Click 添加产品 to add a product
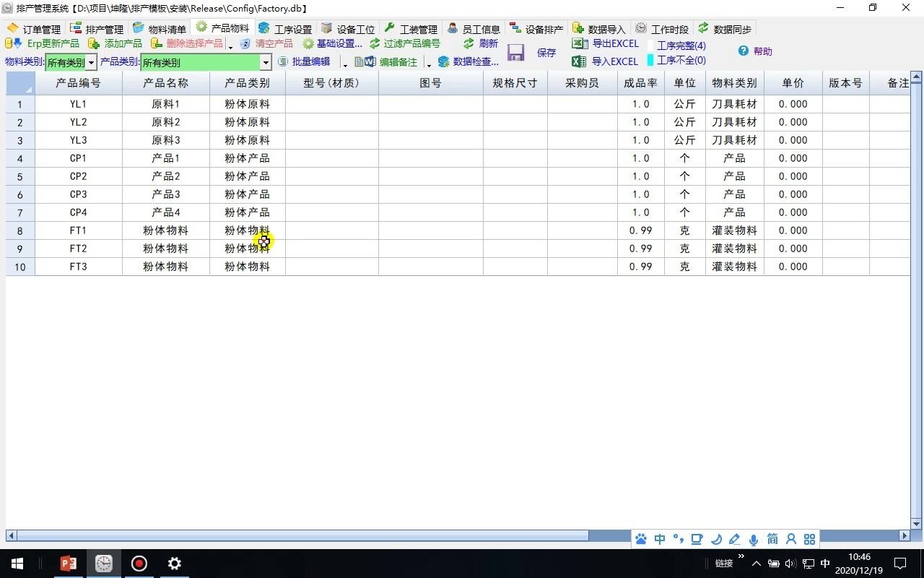This screenshot has height=578, width=924. [115, 44]
